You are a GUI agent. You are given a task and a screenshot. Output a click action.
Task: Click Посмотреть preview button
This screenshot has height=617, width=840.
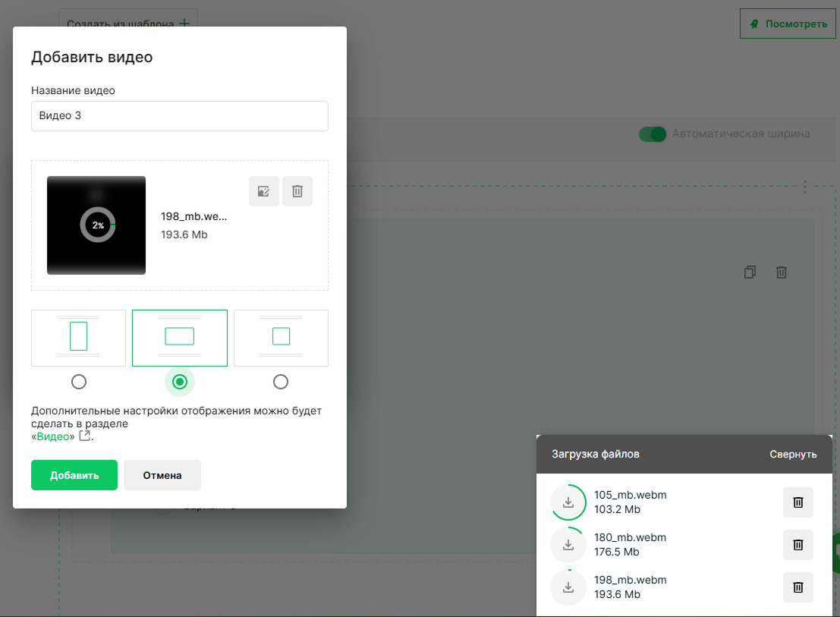coord(788,24)
